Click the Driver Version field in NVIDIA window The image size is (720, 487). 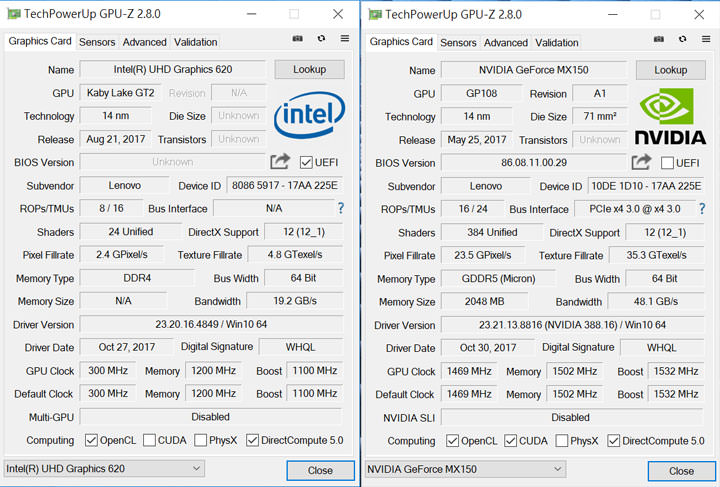pos(571,325)
